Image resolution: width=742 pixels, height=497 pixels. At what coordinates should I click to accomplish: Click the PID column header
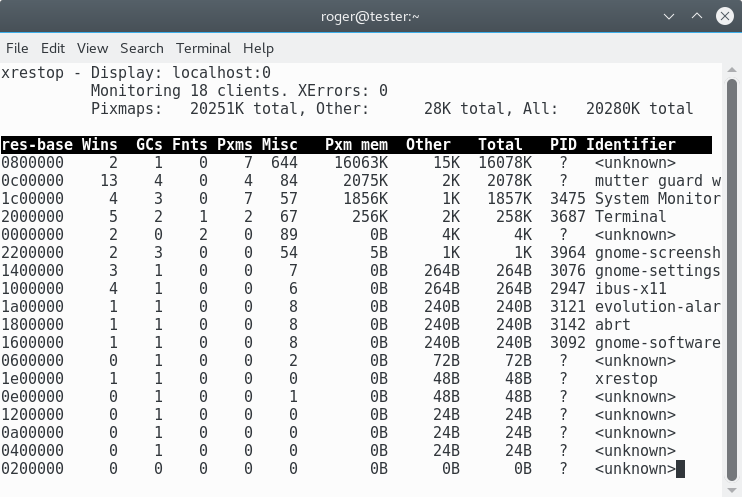coord(563,145)
